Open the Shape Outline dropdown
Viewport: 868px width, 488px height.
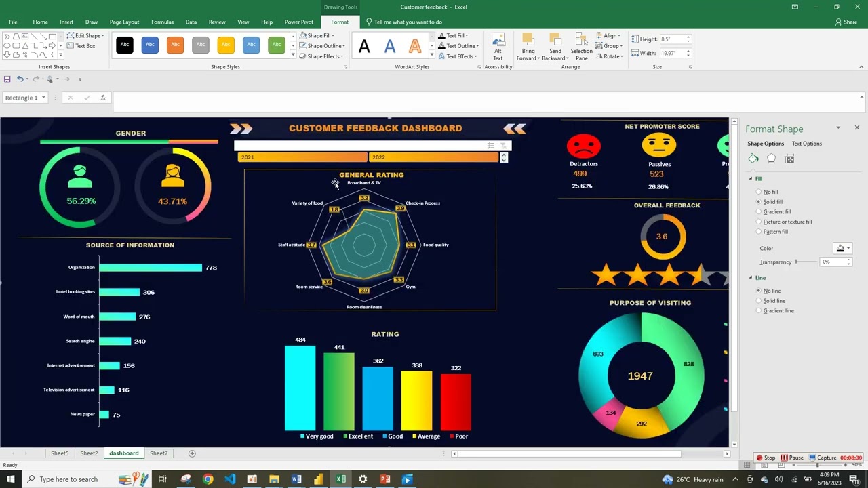pos(323,46)
